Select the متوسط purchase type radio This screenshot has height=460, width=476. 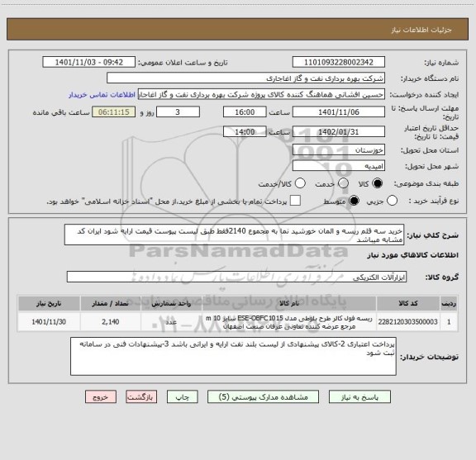tap(354, 201)
